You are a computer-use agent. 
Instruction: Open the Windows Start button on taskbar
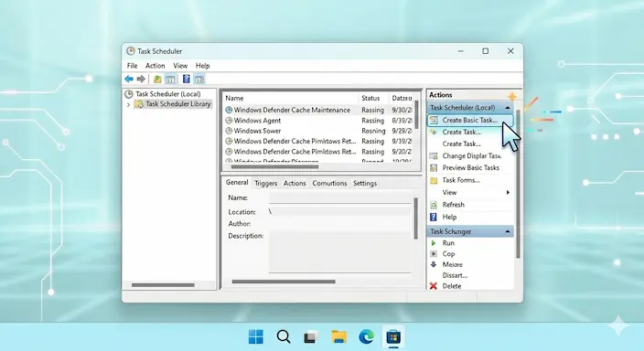pyautogui.click(x=256, y=337)
